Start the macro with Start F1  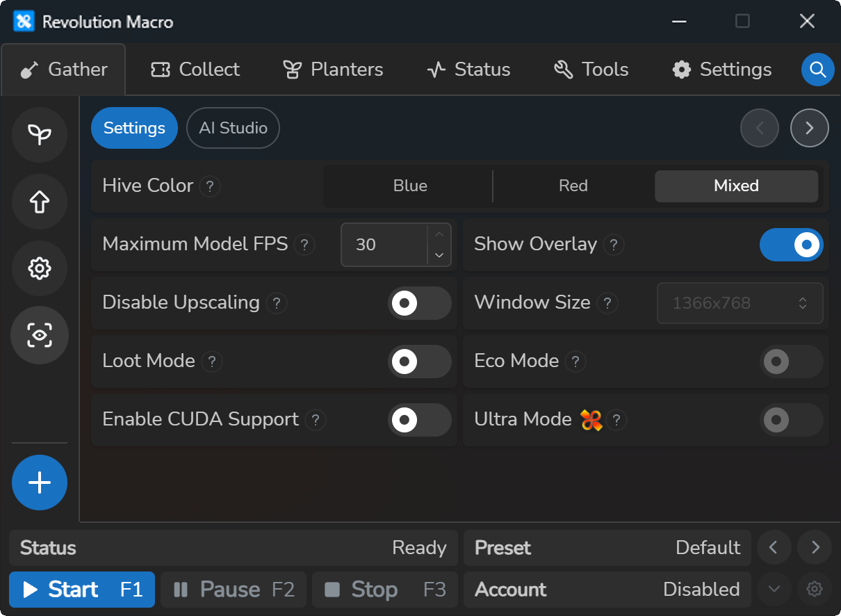(82, 590)
